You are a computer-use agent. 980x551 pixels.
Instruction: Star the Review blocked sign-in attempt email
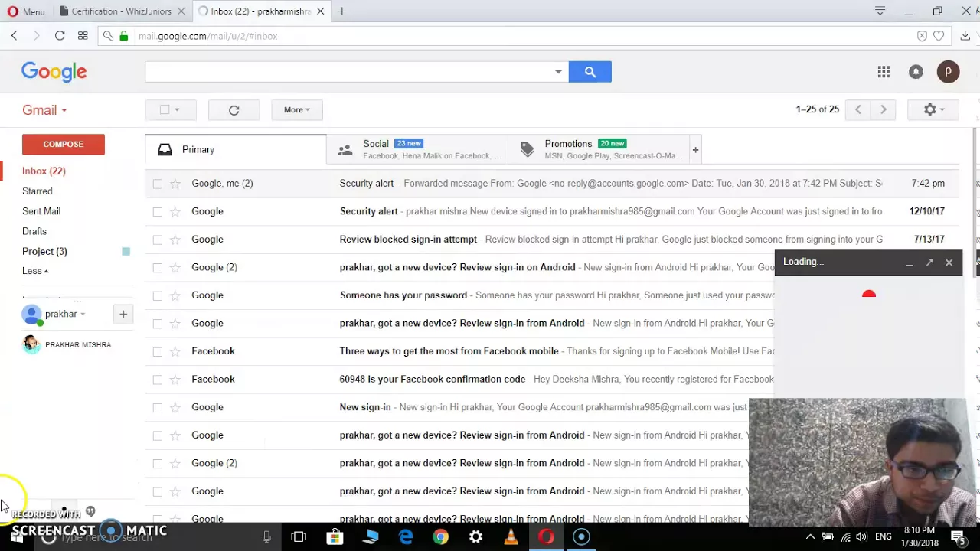pos(175,240)
